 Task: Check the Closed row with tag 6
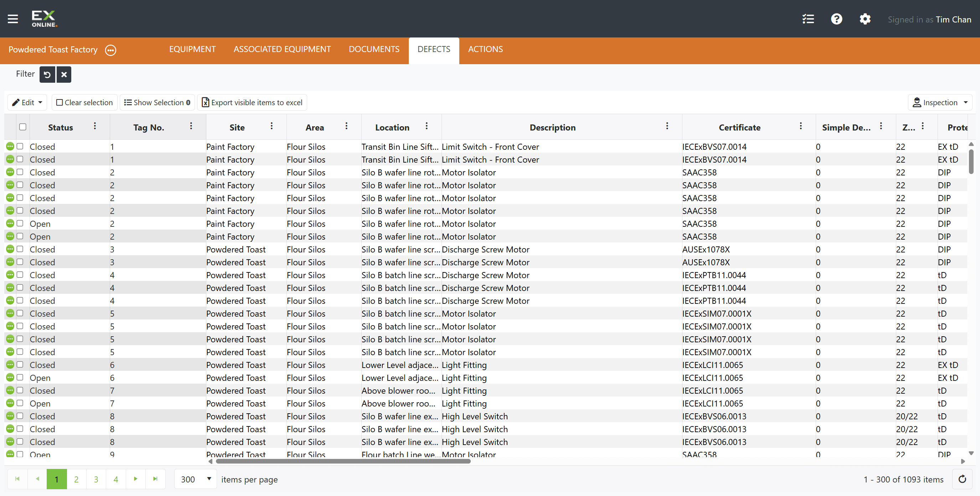(20, 364)
